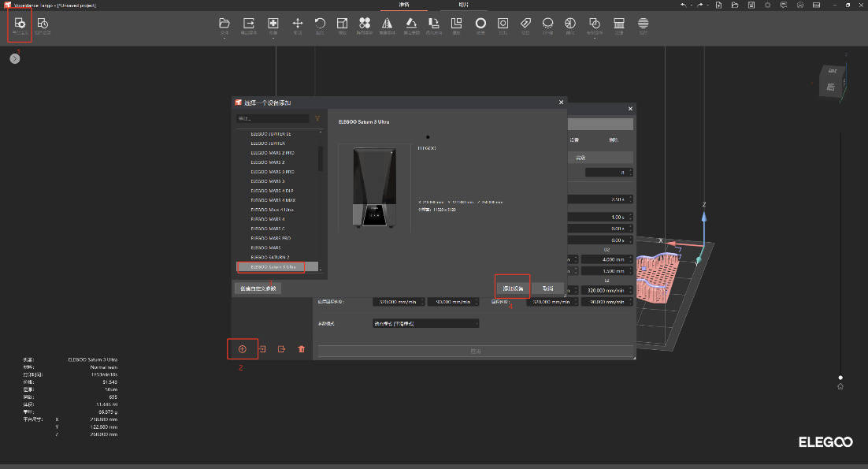Click the boolean shapes tool icon

[x=595, y=23]
